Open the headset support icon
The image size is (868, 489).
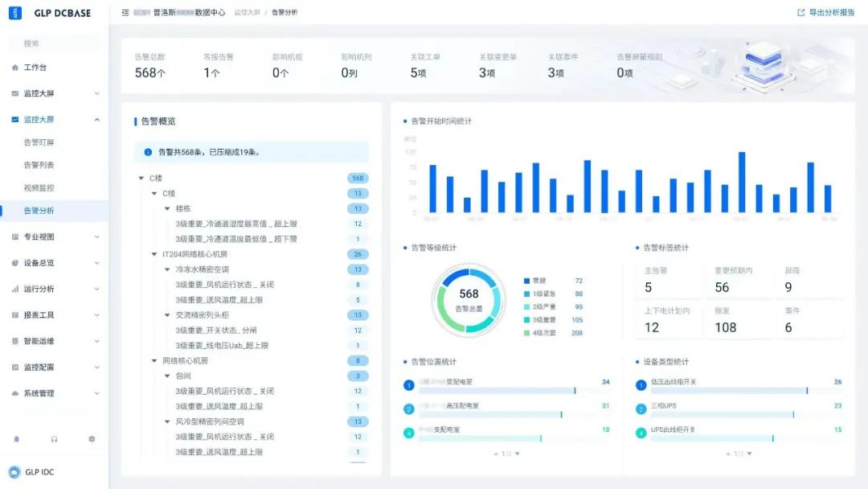point(54,439)
